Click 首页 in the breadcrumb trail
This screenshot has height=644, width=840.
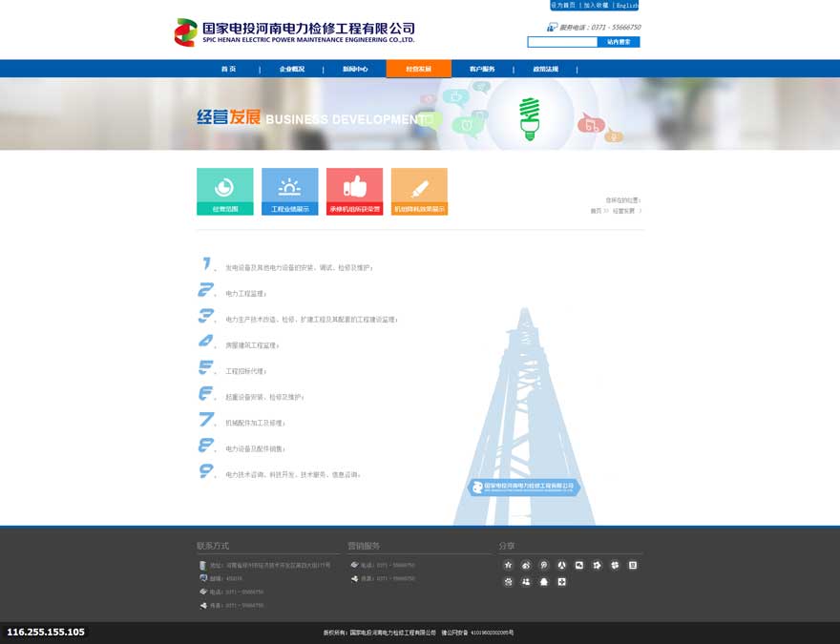pyautogui.click(x=596, y=211)
